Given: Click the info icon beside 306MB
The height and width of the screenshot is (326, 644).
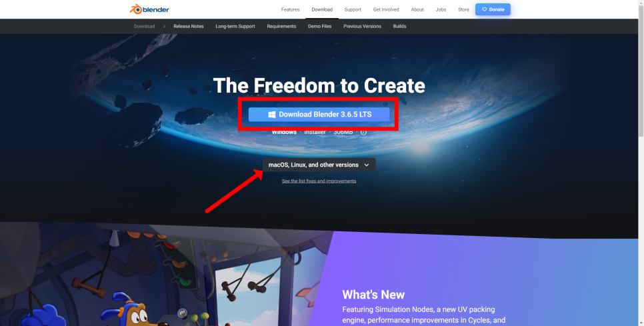Looking at the screenshot, I should coord(363,132).
